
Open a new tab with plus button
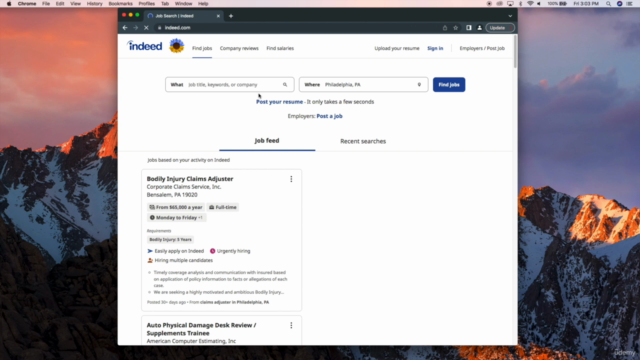pos(231,16)
